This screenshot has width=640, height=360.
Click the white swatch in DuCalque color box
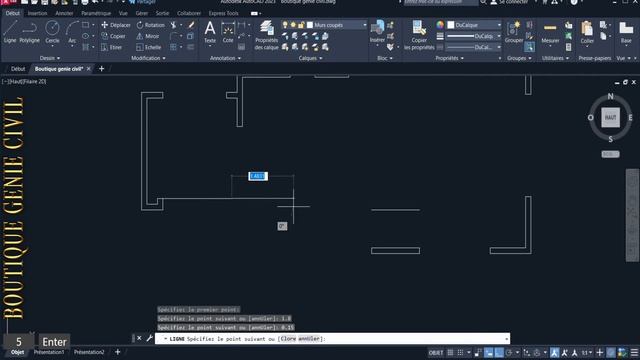coord(451,25)
